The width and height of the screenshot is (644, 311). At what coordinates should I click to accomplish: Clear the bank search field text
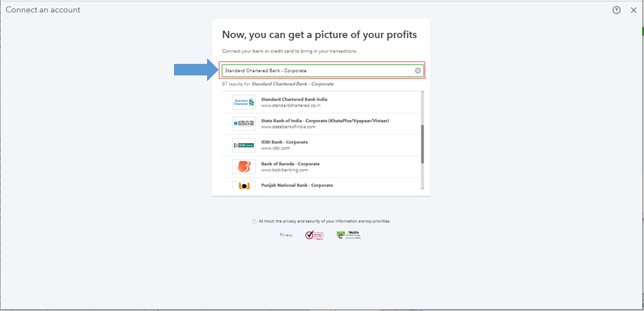[x=418, y=70]
